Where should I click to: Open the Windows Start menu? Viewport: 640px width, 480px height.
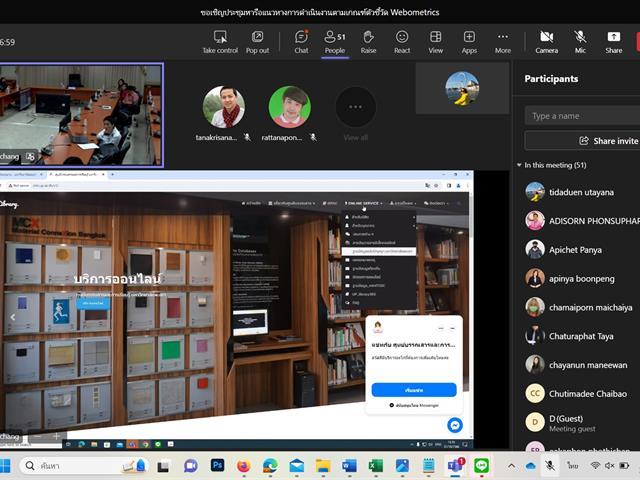4,465
